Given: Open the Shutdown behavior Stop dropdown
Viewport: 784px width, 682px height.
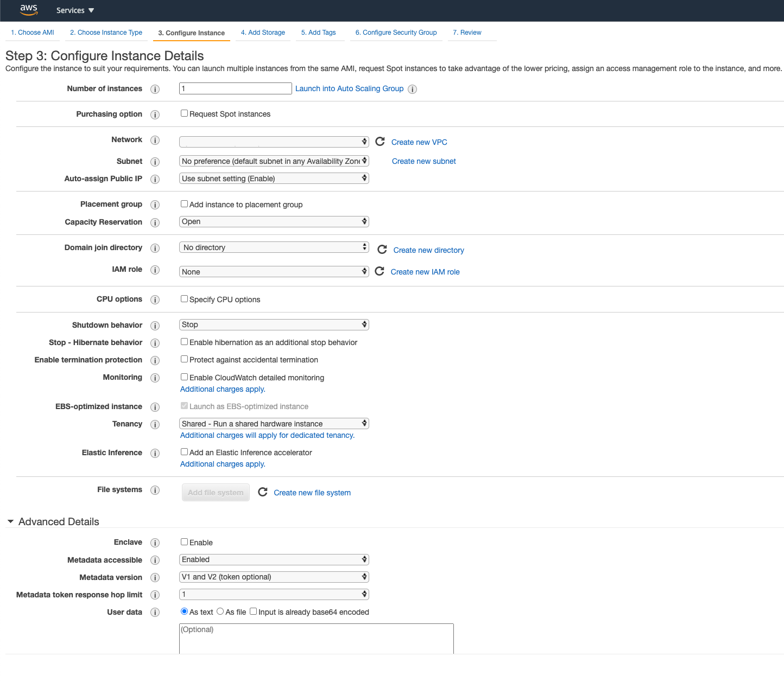Looking at the screenshot, I should (x=274, y=324).
